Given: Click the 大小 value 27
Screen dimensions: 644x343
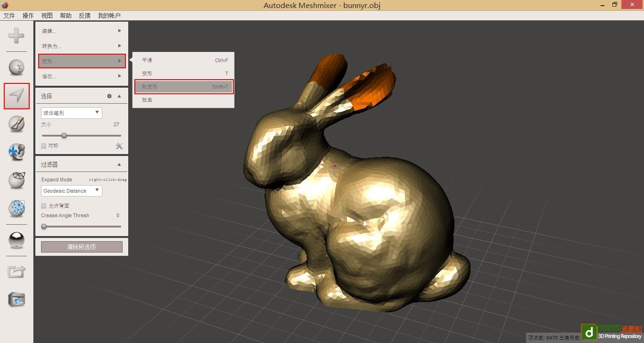Looking at the screenshot, I should coord(116,125).
